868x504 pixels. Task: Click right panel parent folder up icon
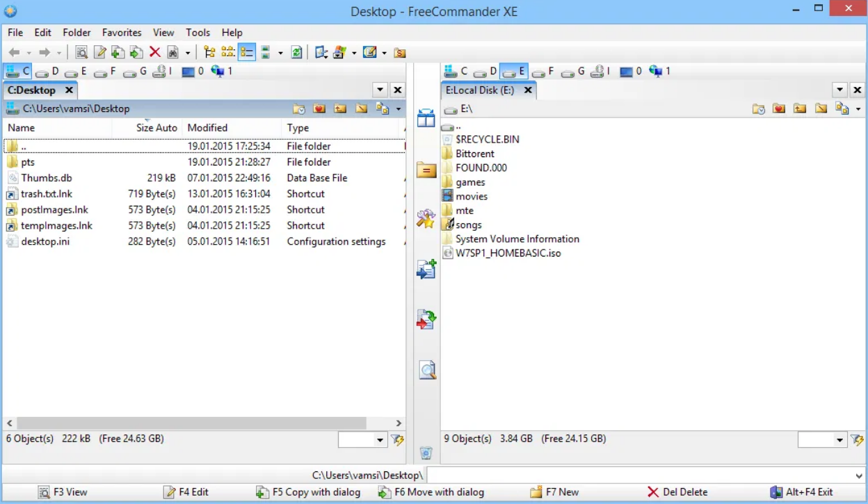coord(800,108)
